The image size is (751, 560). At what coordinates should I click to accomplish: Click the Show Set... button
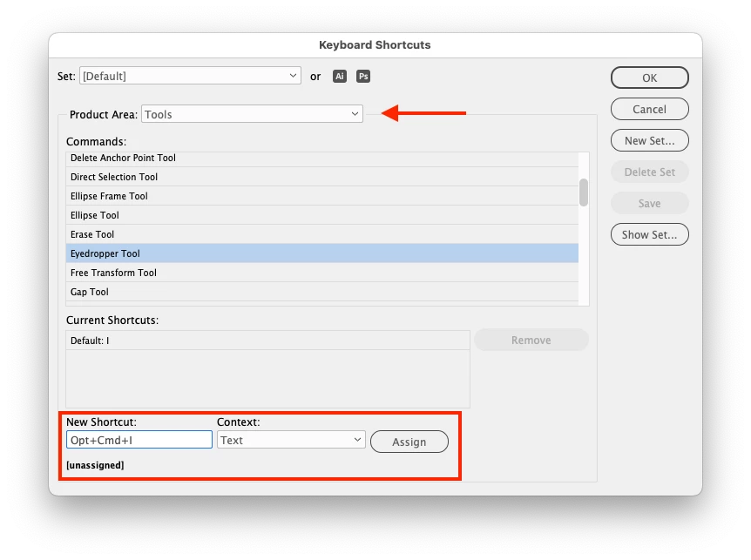(649, 234)
